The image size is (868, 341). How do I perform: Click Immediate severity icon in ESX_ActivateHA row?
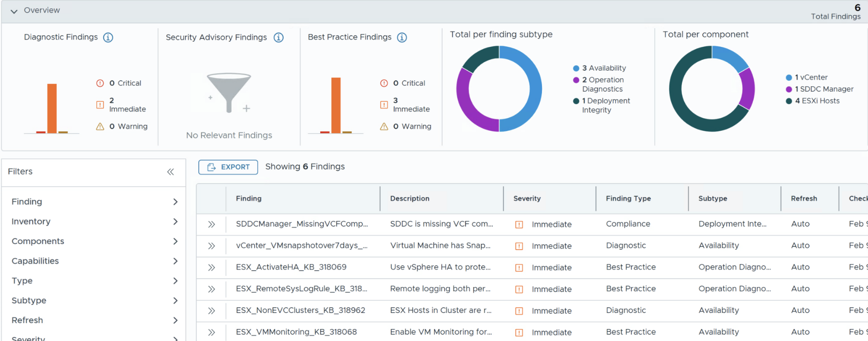519,268
